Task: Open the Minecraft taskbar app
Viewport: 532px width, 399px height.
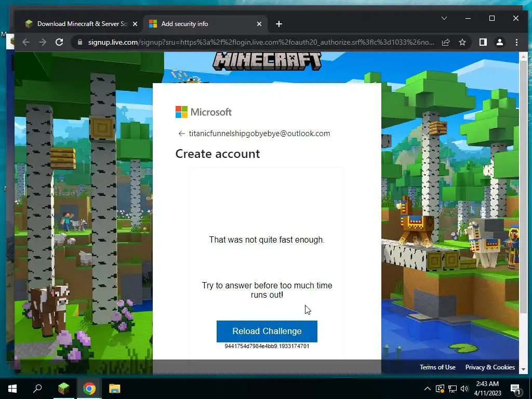Action: 63,389
